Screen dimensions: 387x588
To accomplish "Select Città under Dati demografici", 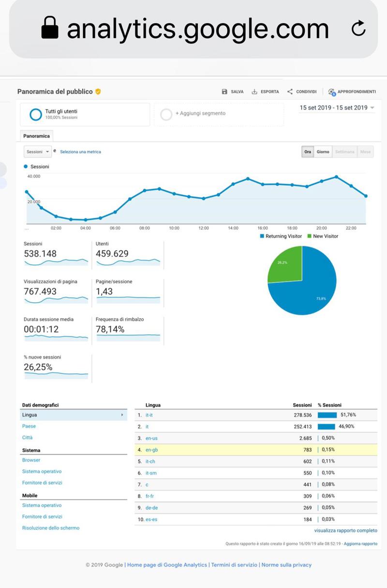I will [28, 437].
